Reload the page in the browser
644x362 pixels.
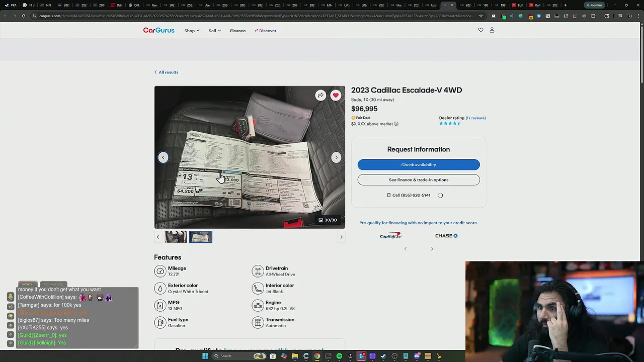[x=23, y=16]
